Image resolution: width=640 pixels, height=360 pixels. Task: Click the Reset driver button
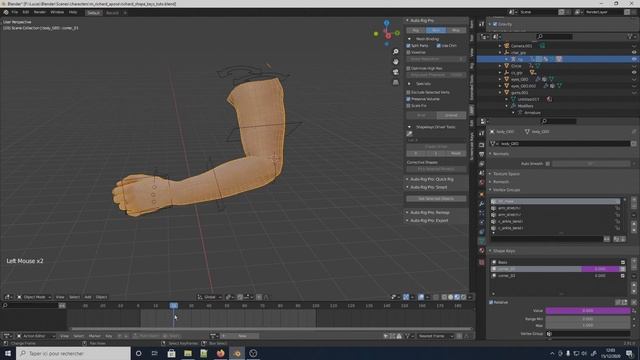tap(456, 153)
